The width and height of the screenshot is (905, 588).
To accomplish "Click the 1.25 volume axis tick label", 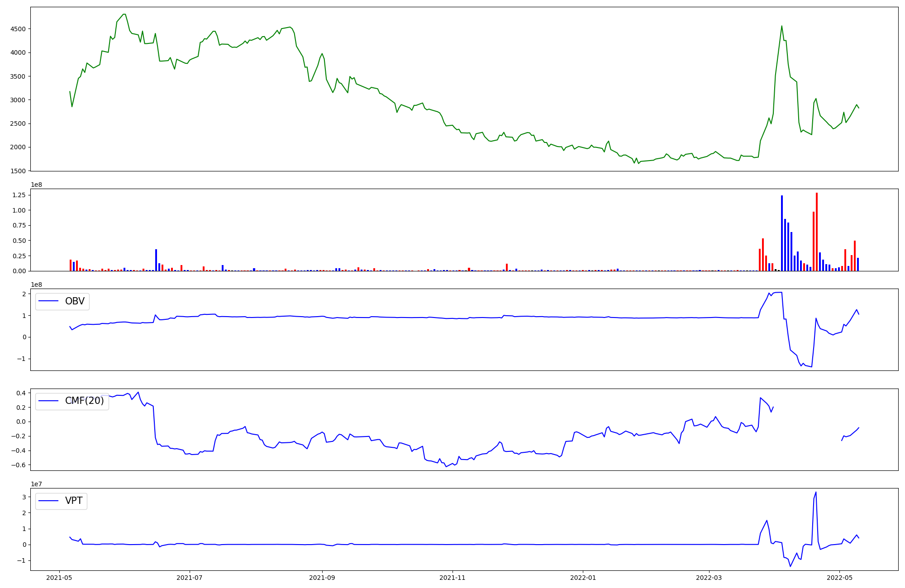I will click(20, 195).
